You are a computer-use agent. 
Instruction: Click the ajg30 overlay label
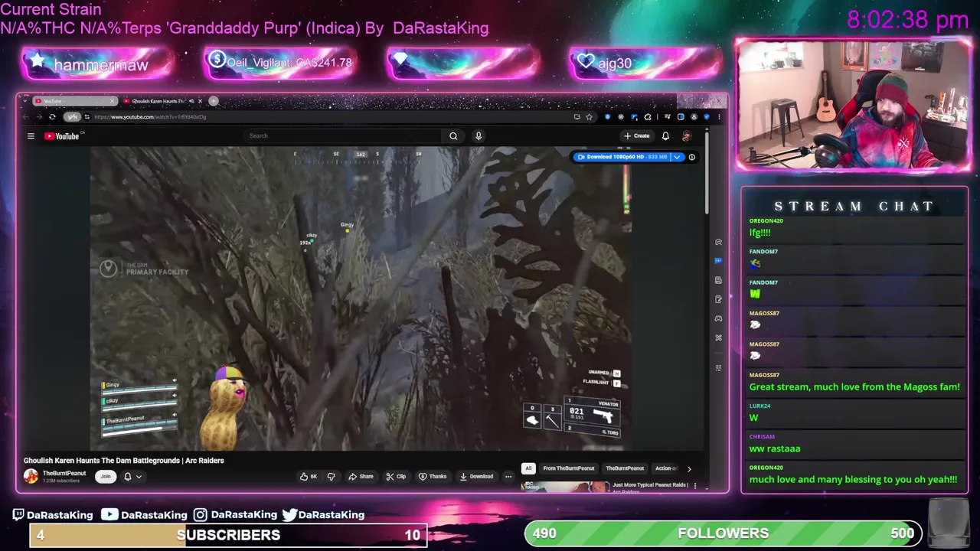coord(615,64)
